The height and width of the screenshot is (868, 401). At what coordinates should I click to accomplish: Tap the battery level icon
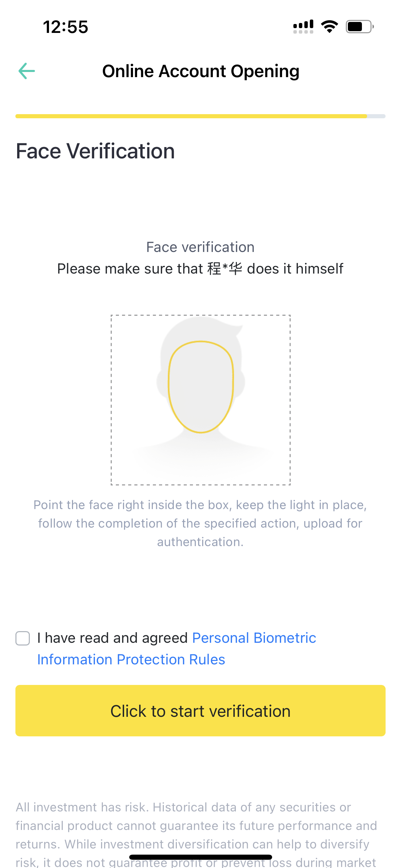(359, 26)
